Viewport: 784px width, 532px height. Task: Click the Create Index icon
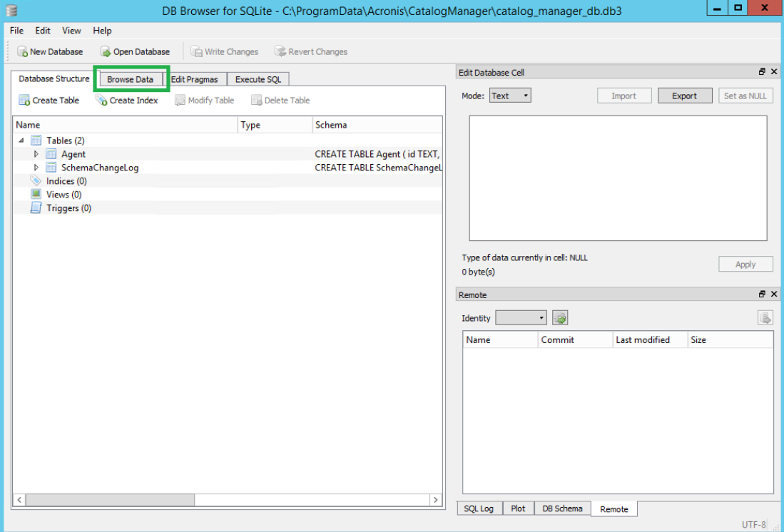point(101,100)
